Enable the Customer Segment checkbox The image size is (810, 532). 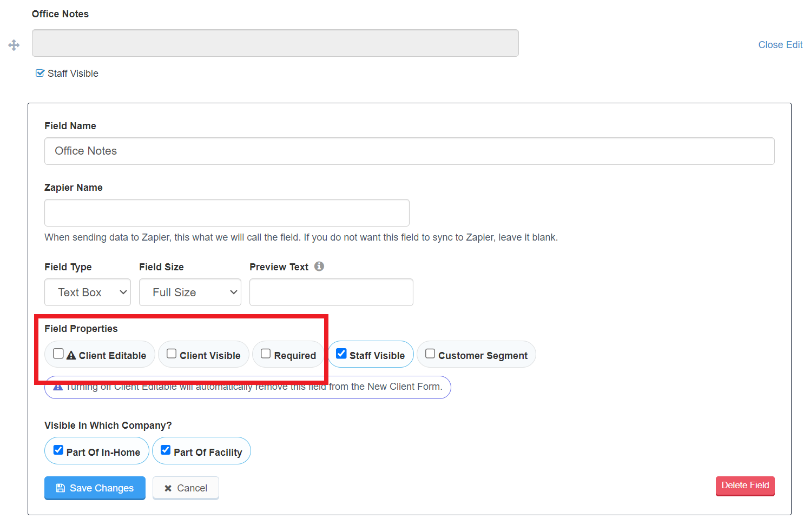pos(430,354)
